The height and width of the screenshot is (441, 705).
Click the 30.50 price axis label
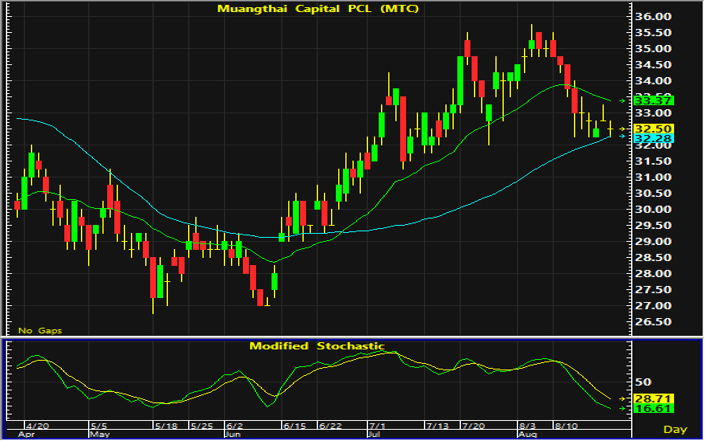point(653,193)
